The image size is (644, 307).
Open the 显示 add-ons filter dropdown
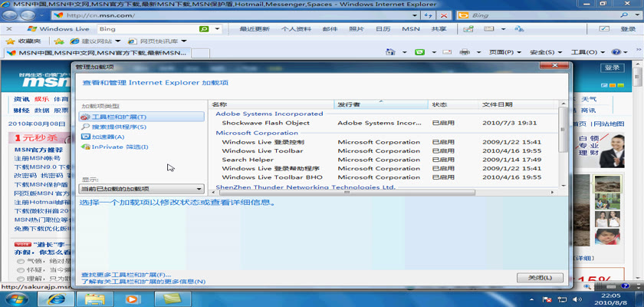[x=142, y=188]
